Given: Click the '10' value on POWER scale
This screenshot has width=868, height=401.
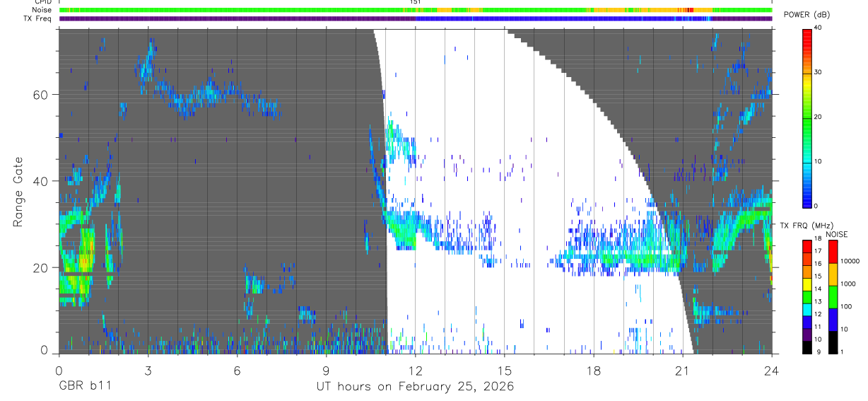Looking at the screenshot, I should tap(819, 161).
